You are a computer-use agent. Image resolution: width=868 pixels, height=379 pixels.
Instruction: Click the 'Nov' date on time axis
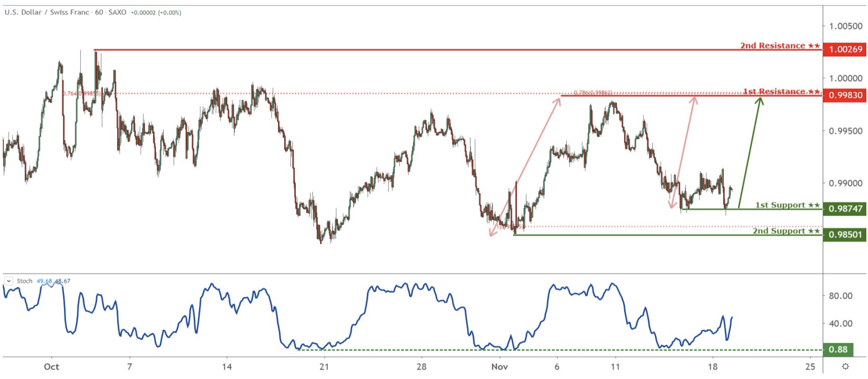499,366
